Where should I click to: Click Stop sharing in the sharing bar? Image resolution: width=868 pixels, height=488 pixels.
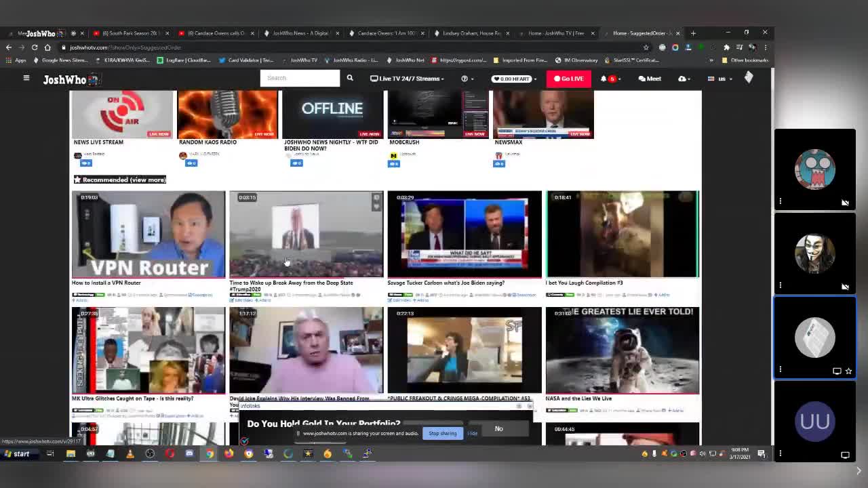point(442,433)
